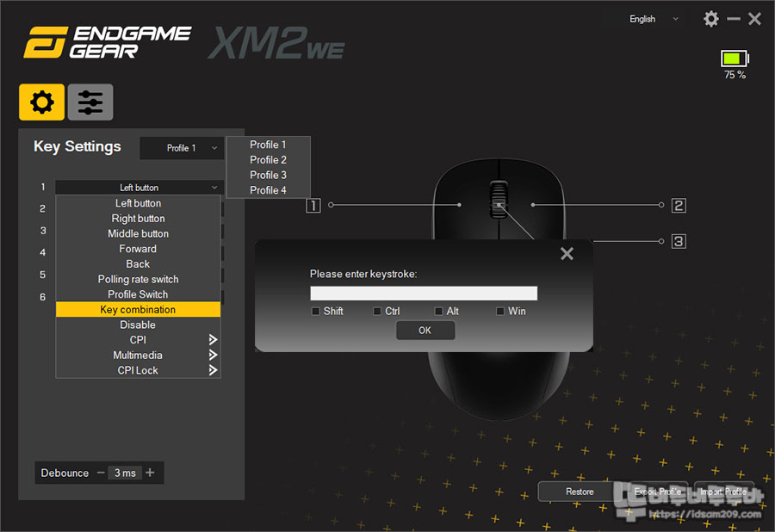This screenshot has width=775, height=532.
Task: Enable the Win modifier checkbox
Action: pyautogui.click(x=500, y=312)
